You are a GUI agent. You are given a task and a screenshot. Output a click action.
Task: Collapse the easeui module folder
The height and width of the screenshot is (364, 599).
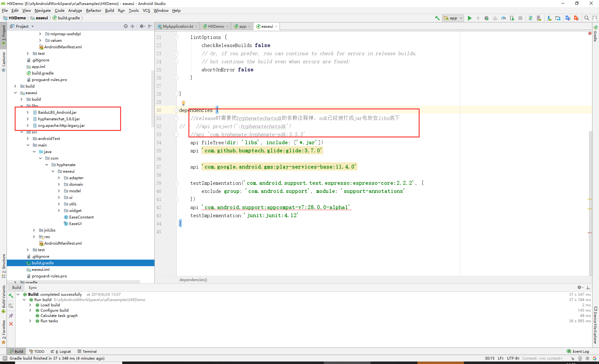[x=15, y=93]
